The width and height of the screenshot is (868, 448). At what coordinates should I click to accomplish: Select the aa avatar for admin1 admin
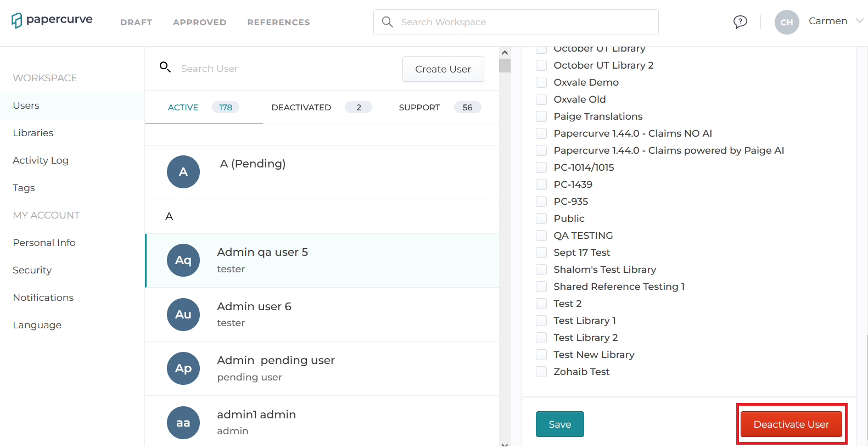pos(183,423)
